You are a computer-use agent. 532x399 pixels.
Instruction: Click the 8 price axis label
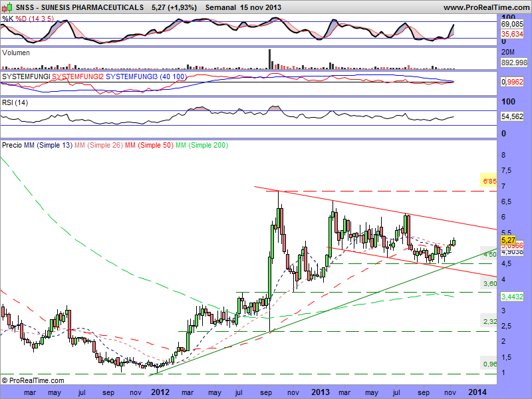click(503, 155)
